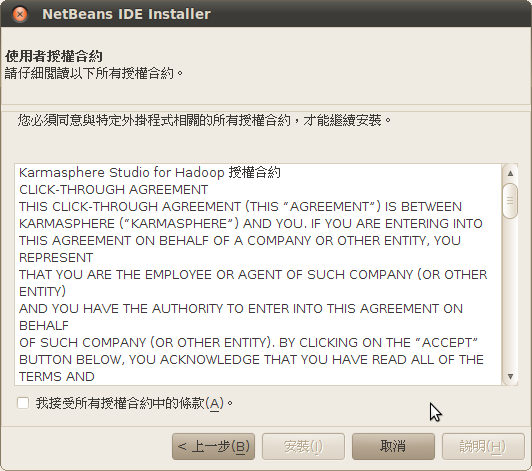Screen dimensions: 532x471
Task: Close the NetBeans IDE Installer window
Action: tap(20, 14)
